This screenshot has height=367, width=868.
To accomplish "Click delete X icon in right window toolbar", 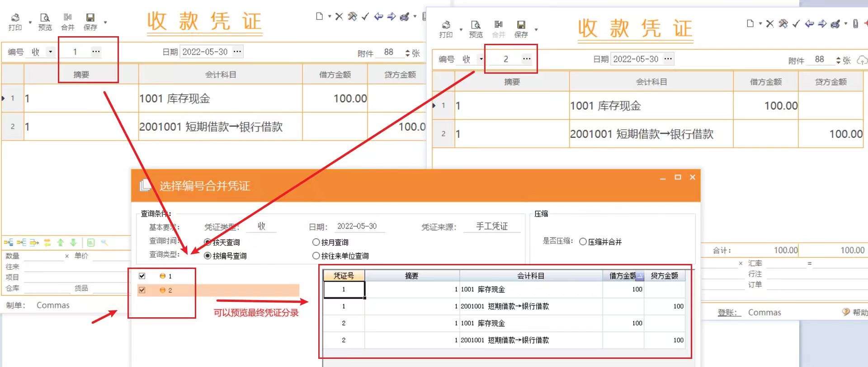I will [770, 24].
